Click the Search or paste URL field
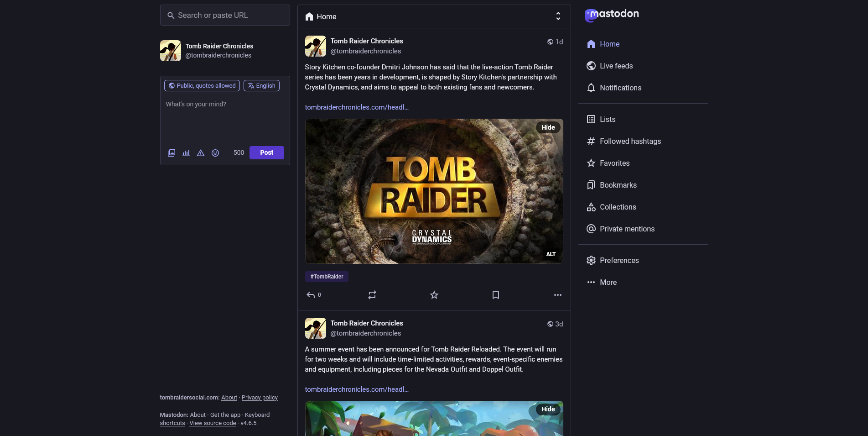This screenshot has height=436, width=868. click(225, 15)
